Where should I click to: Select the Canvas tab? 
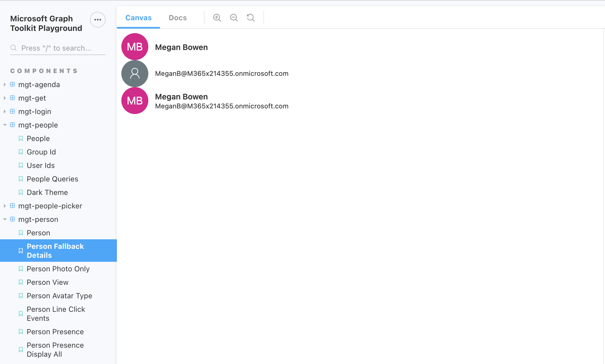pyautogui.click(x=138, y=17)
